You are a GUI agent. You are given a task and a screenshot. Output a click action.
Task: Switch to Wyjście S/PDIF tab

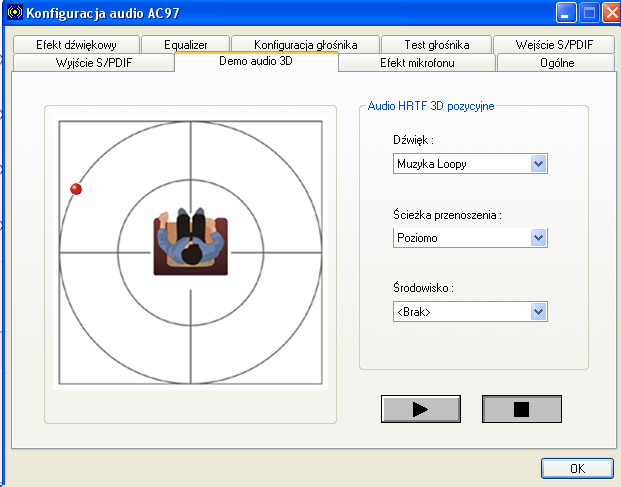click(94, 63)
